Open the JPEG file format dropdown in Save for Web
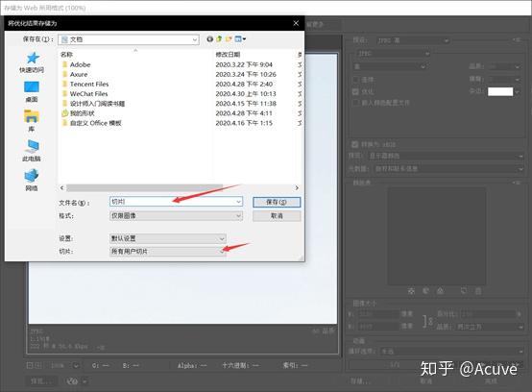Viewport: 532px width, 392px height. [392, 54]
